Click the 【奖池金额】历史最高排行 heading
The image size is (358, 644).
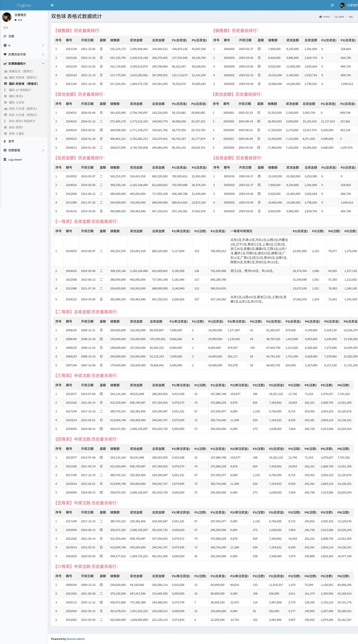coord(80,94)
